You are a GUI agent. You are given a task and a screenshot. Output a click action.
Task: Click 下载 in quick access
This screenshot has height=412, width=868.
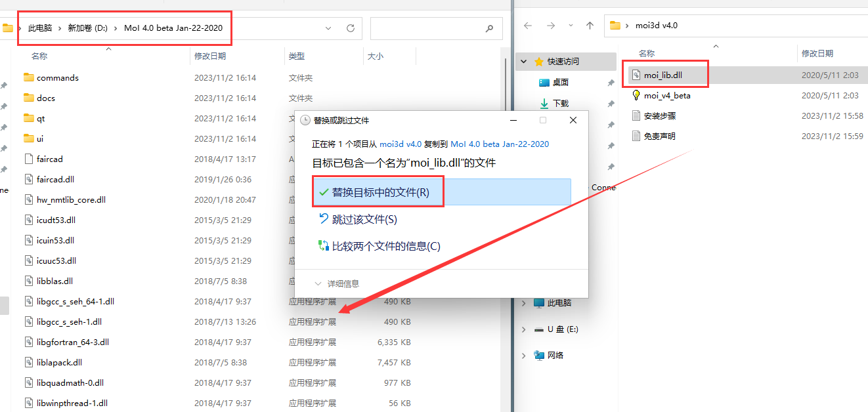tap(560, 103)
